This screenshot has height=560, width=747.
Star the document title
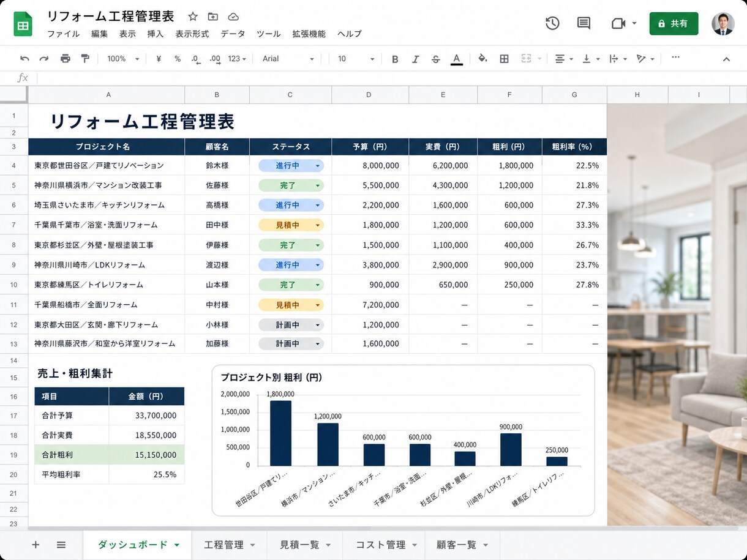click(x=193, y=17)
